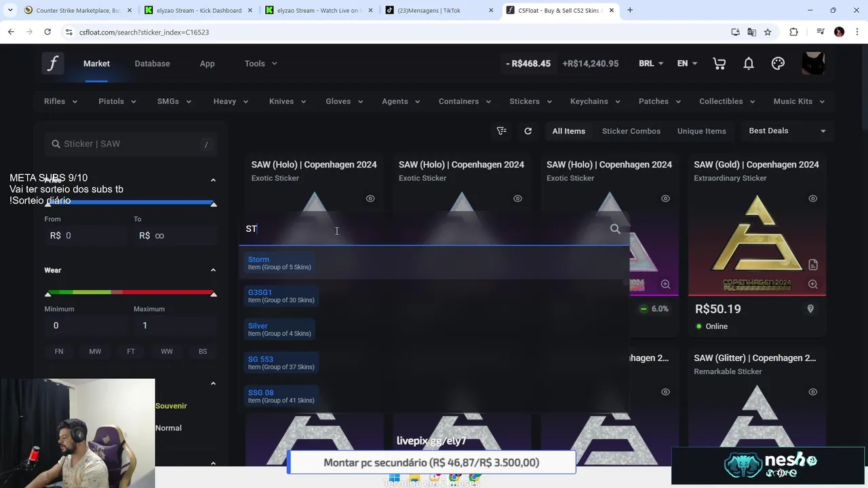Open the EN language dropdown

(x=687, y=63)
